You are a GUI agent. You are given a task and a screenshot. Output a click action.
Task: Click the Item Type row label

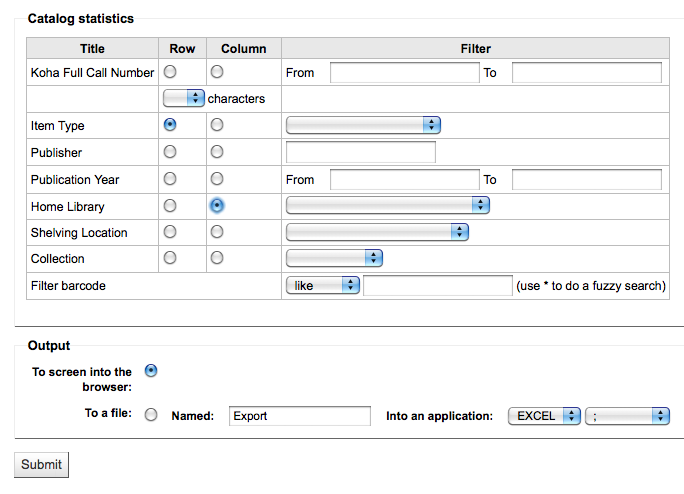pos(58,126)
